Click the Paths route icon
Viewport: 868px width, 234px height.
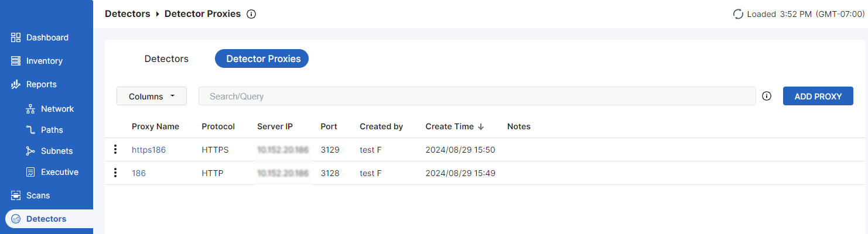pyautogui.click(x=30, y=130)
